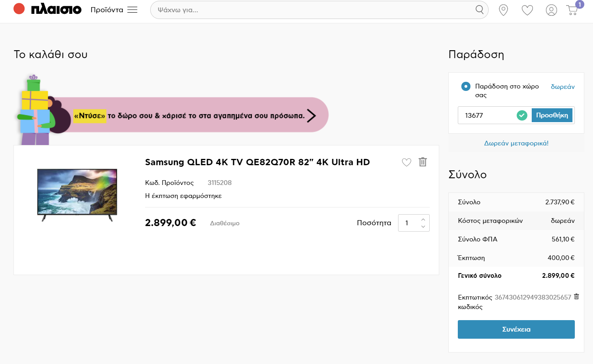Image resolution: width=593 pixels, height=364 pixels.
Task: Open the user account icon
Action: pyautogui.click(x=551, y=10)
